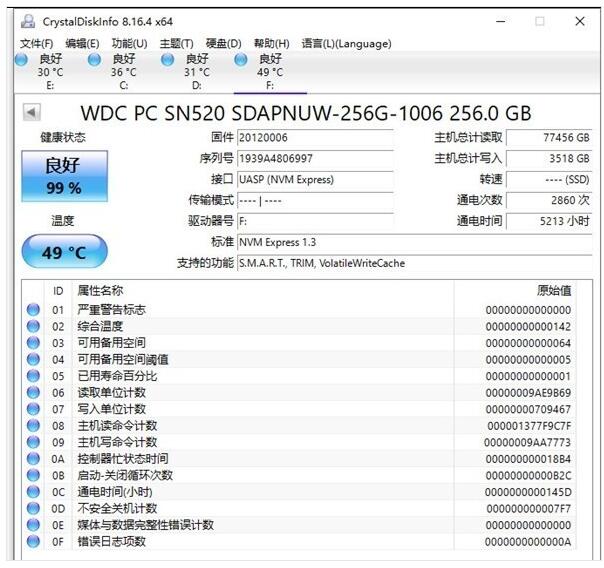
Task: Open the 主题(T) menu
Action: click(x=176, y=44)
